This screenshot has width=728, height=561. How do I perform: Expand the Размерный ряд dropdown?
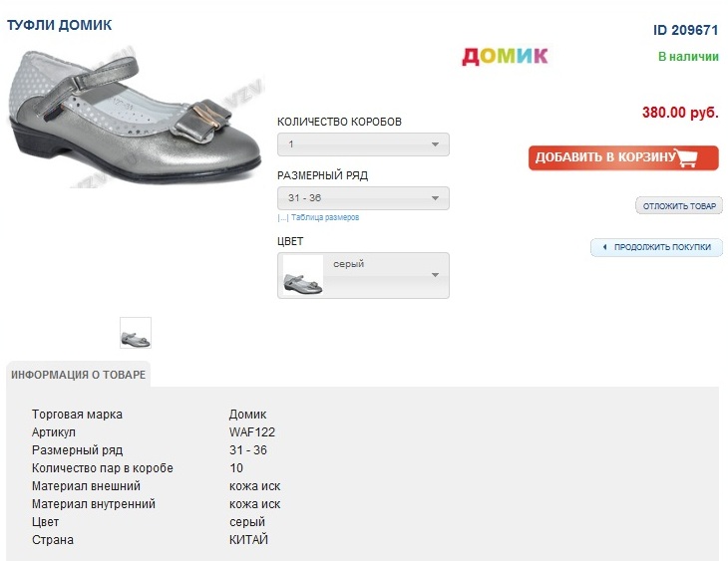363,198
